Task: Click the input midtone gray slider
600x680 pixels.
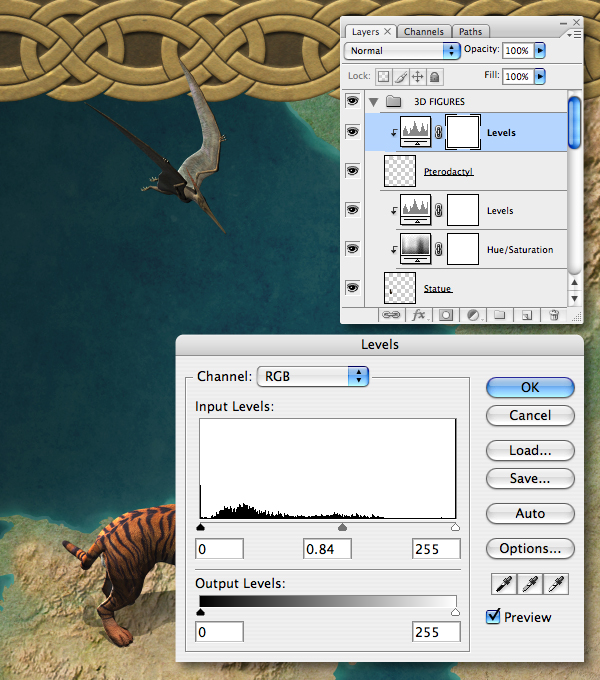Action: [x=342, y=527]
